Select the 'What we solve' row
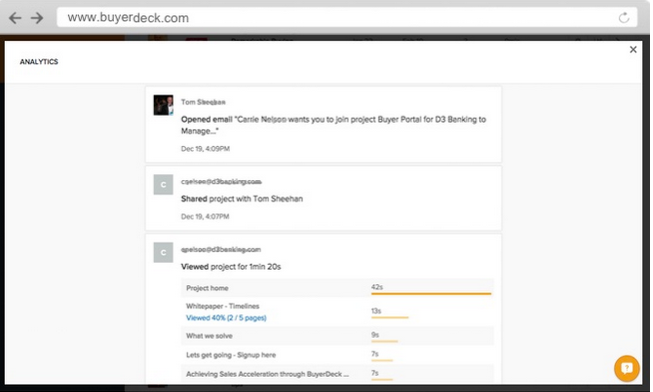Image resolution: width=653 pixels, height=392 pixels. pos(337,336)
